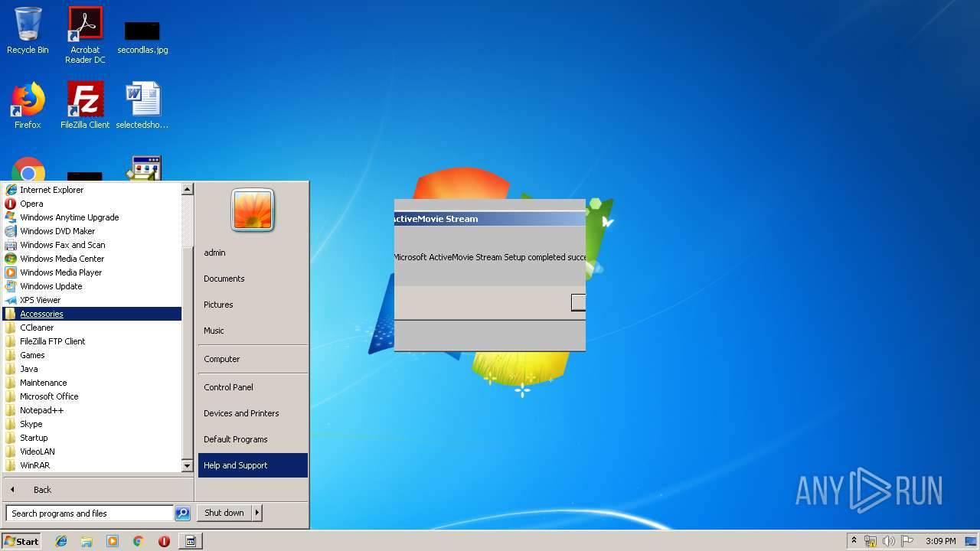This screenshot has width=980, height=551.
Task: Open Windows Update entry
Action: tap(92, 286)
